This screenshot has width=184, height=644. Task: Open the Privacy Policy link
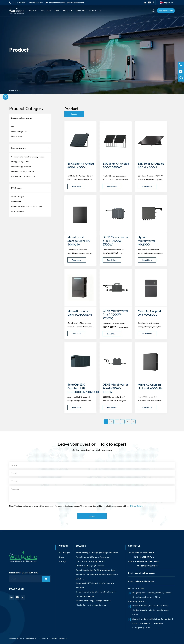136,506
